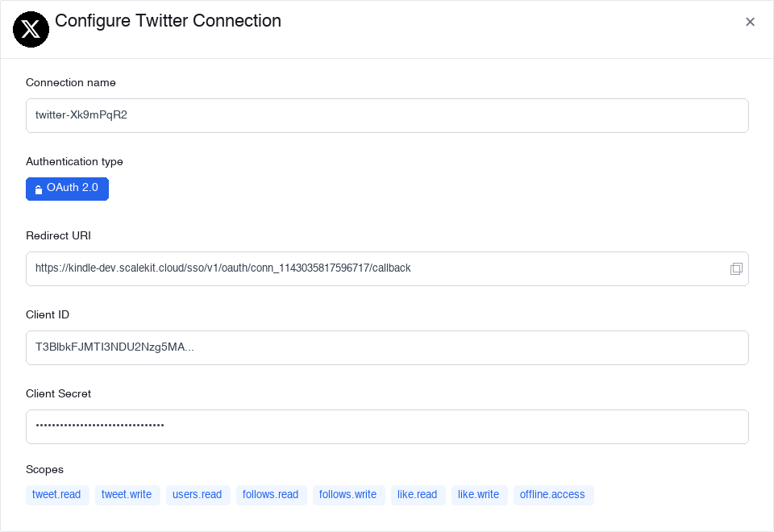
Task: Select the tweet.read scope chip
Action: [56, 494]
